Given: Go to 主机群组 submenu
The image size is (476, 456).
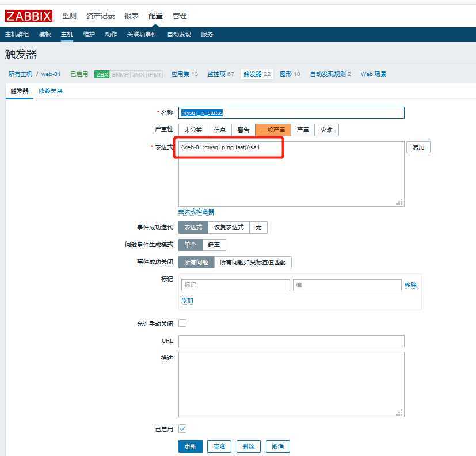Looking at the screenshot, I should (17, 35).
